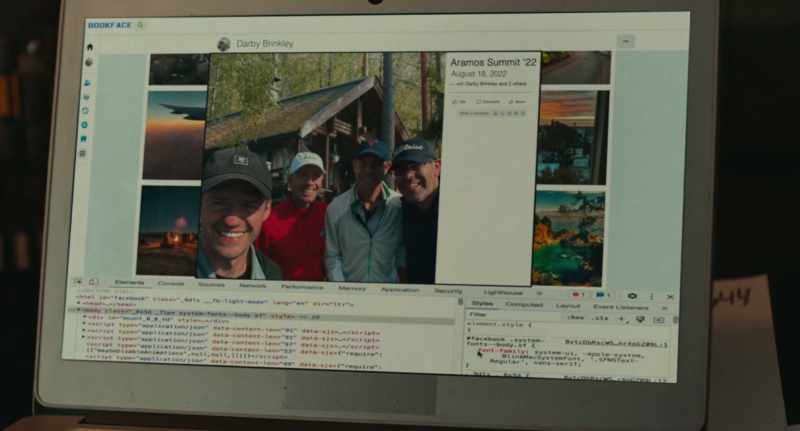
Task: Open the colorful coastline thumbnail
Action: (568, 239)
